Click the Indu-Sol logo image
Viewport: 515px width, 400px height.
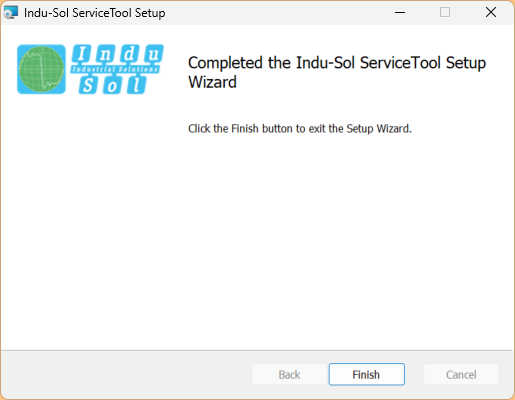pyautogui.click(x=90, y=69)
